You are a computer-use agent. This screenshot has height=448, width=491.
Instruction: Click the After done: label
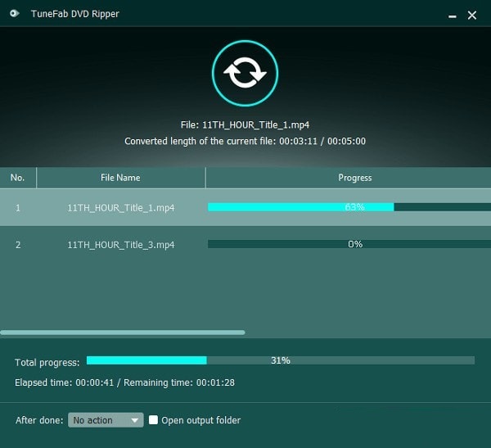coord(39,420)
